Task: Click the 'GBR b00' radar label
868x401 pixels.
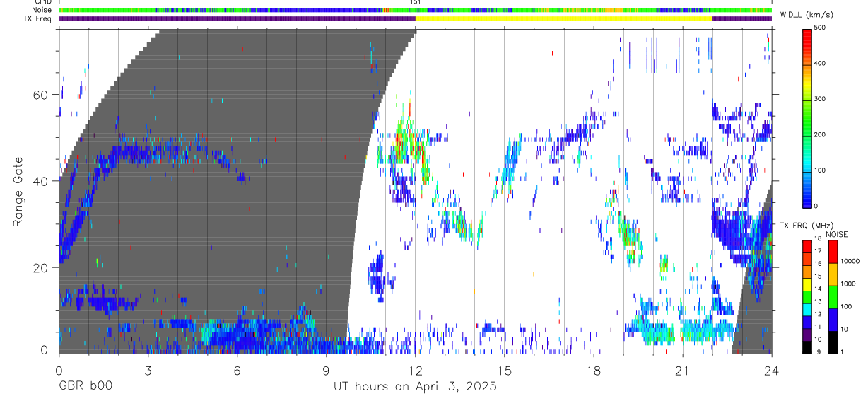Action: (x=85, y=386)
